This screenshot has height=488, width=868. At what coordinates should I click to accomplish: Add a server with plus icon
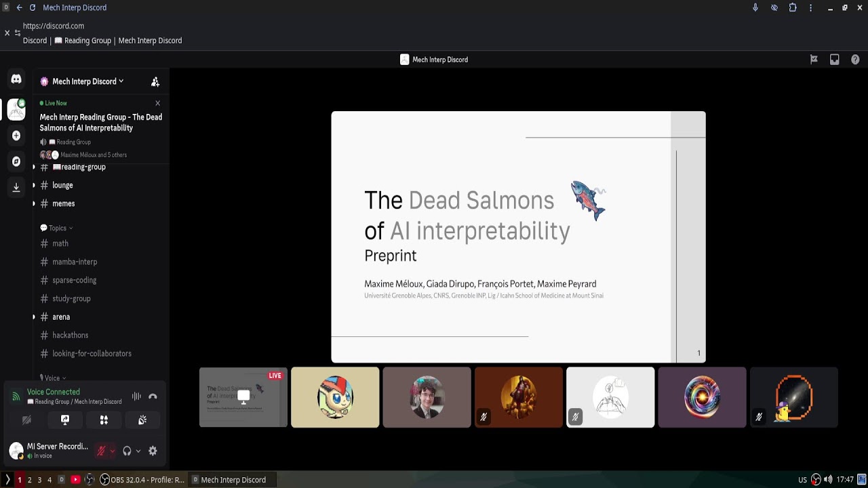(16, 136)
